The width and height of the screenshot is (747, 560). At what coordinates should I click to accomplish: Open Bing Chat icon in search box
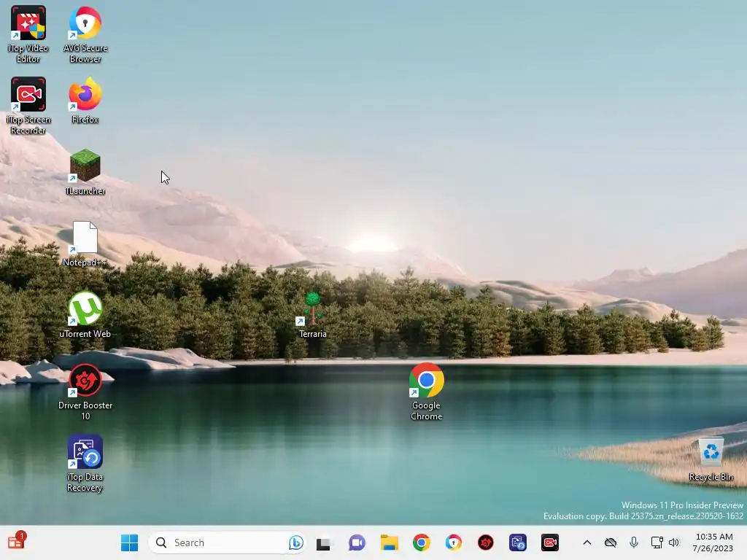pyautogui.click(x=296, y=542)
